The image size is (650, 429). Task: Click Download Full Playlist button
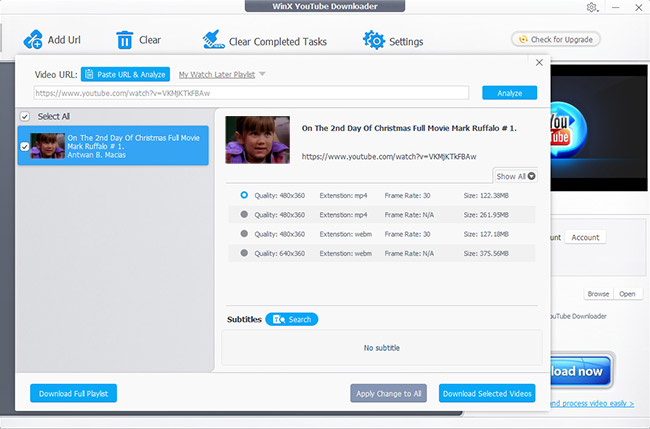click(73, 393)
